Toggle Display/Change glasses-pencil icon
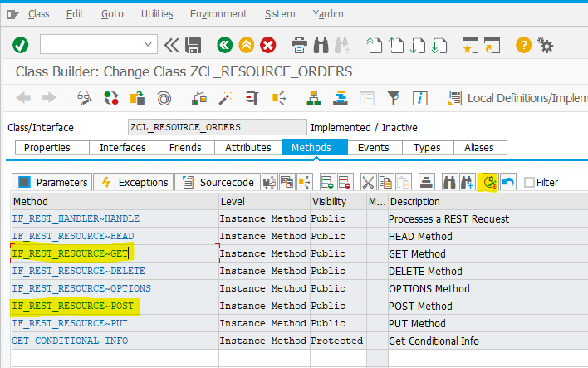Viewport: 588px width, 368px height. point(84,98)
